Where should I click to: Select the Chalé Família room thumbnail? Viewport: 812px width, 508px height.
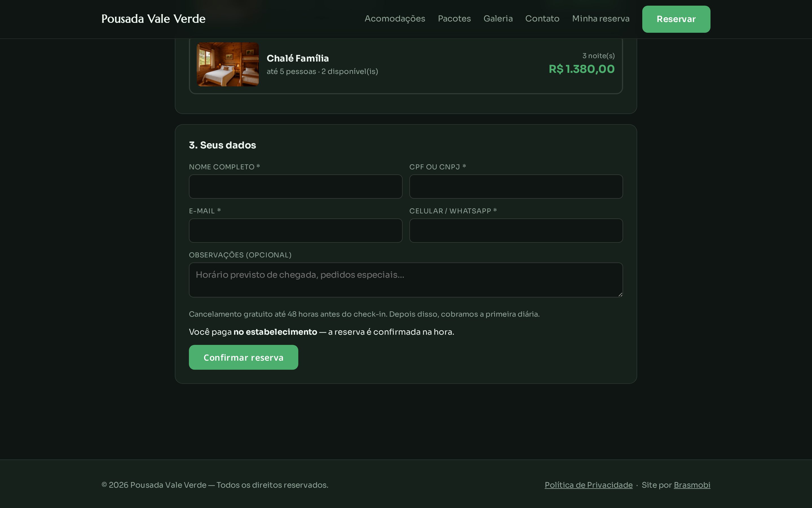coord(228,64)
